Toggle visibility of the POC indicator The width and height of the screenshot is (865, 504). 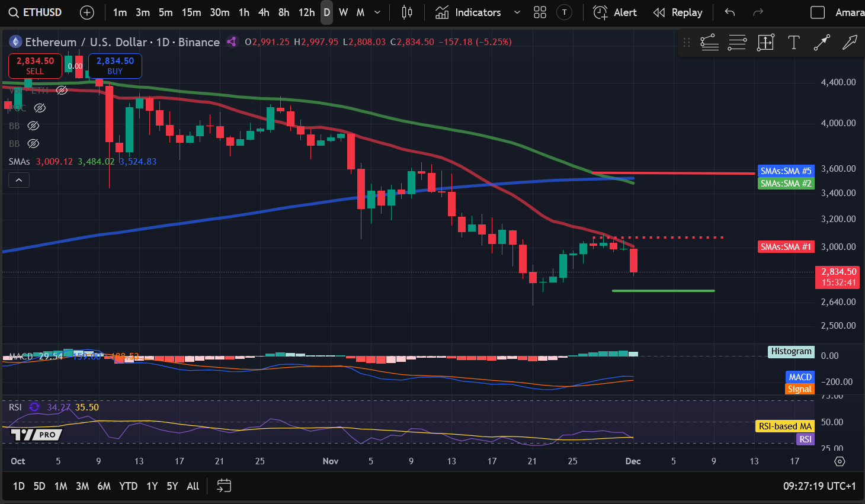39,108
